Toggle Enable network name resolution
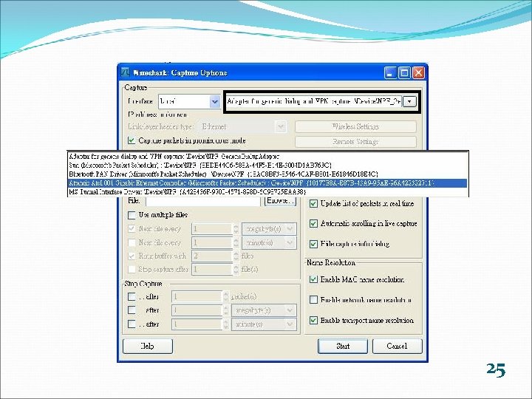The height and width of the screenshot is (399, 532). click(313, 300)
